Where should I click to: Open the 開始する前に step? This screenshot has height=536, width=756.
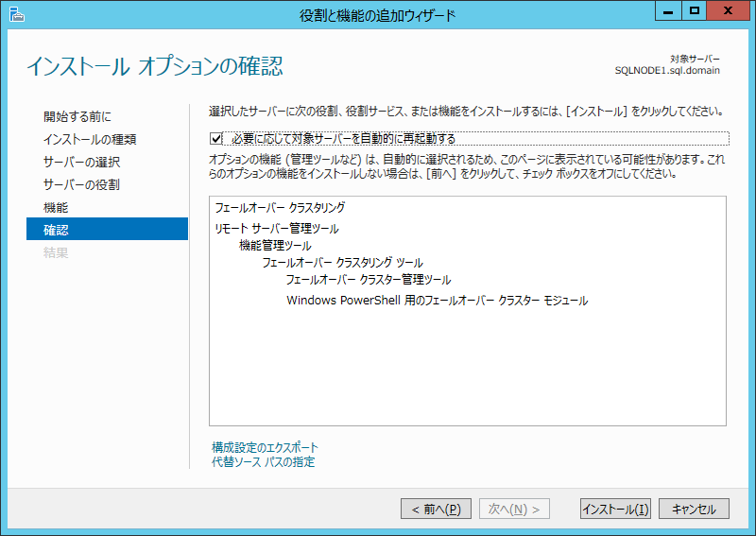[77, 116]
